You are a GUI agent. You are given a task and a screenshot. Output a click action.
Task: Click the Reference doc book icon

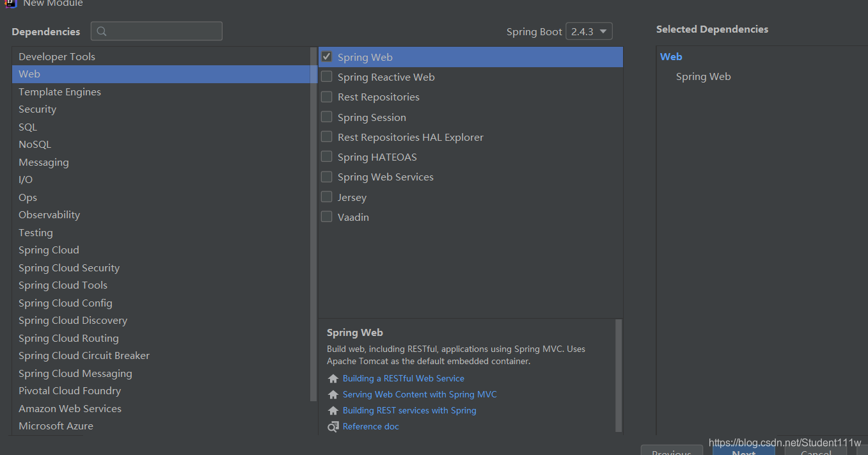pos(333,427)
